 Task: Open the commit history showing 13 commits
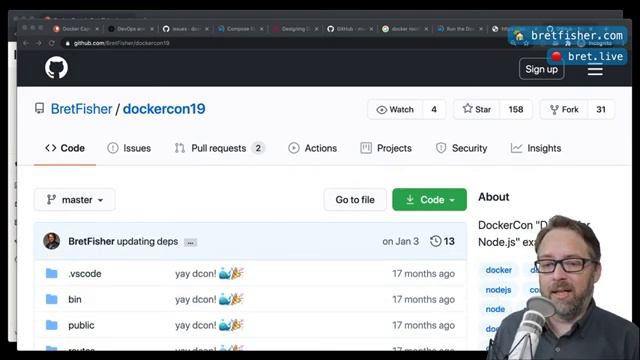tap(442, 241)
